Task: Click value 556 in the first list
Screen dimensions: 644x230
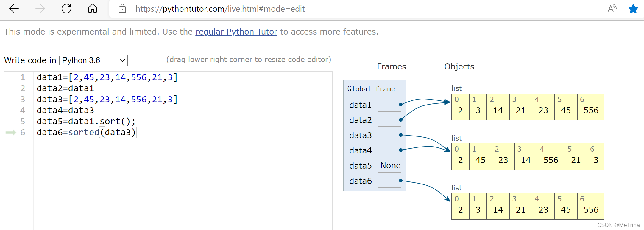Action: pos(591,110)
